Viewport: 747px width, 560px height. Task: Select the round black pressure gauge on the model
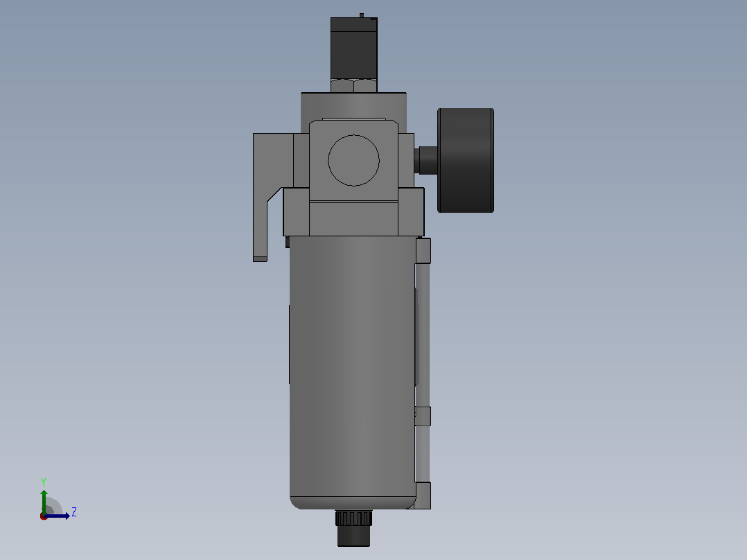point(466,160)
